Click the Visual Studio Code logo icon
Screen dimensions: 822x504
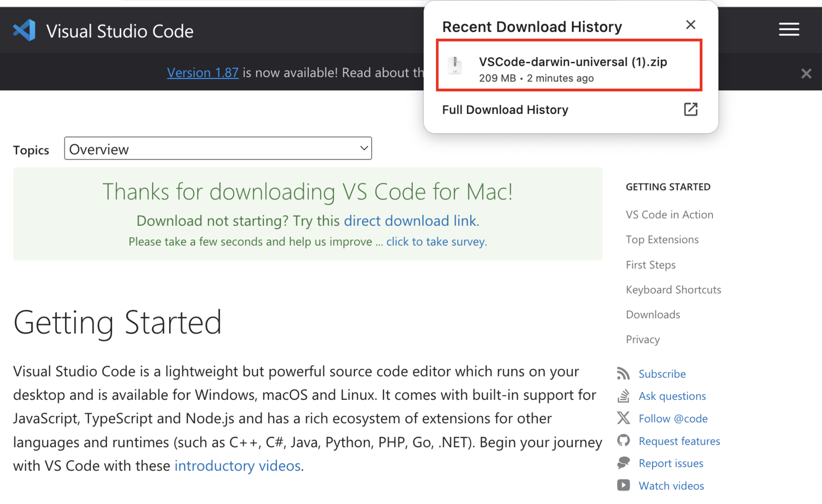click(x=24, y=30)
